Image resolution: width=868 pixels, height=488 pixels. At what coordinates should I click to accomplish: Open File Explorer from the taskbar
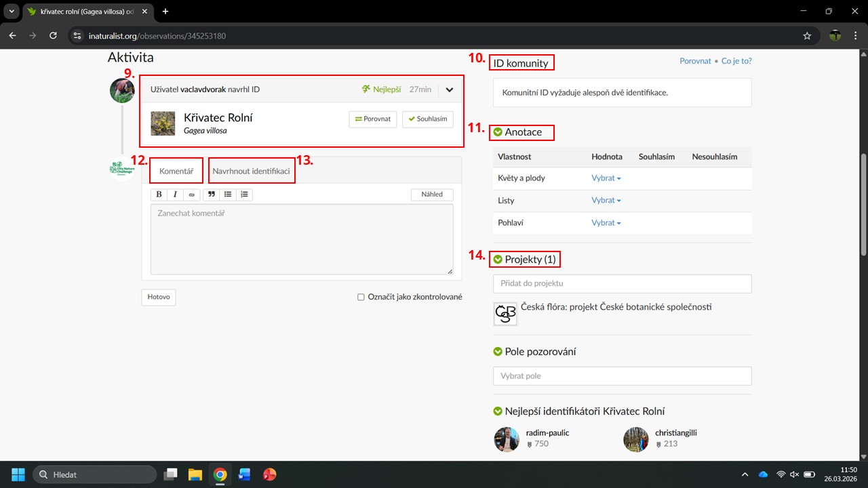(195, 474)
